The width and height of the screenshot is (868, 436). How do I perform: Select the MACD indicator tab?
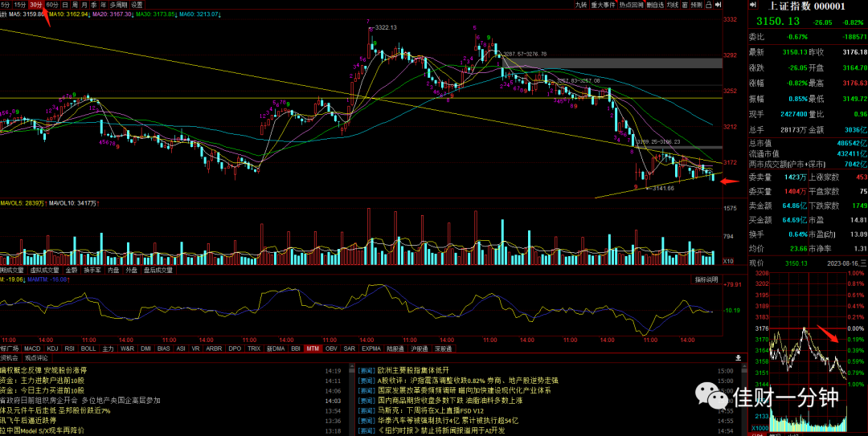coord(32,348)
